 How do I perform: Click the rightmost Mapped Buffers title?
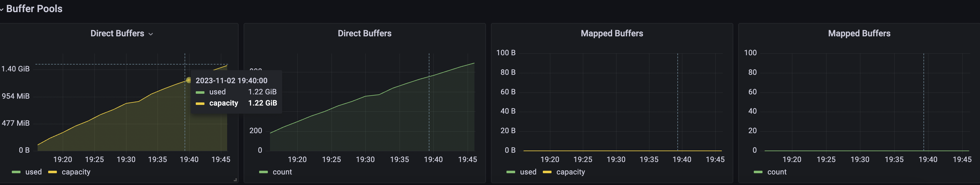859,33
